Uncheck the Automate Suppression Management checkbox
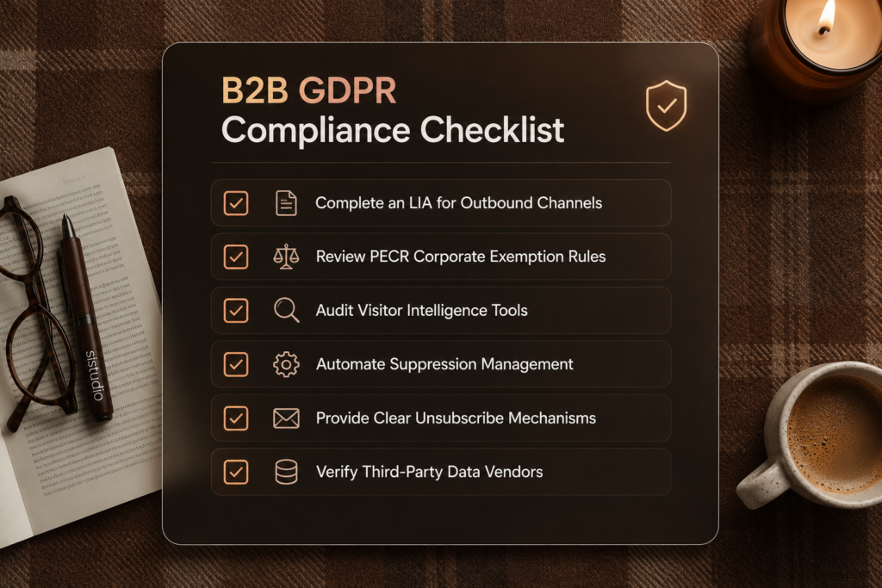Image resolution: width=882 pixels, height=588 pixels. click(236, 364)
